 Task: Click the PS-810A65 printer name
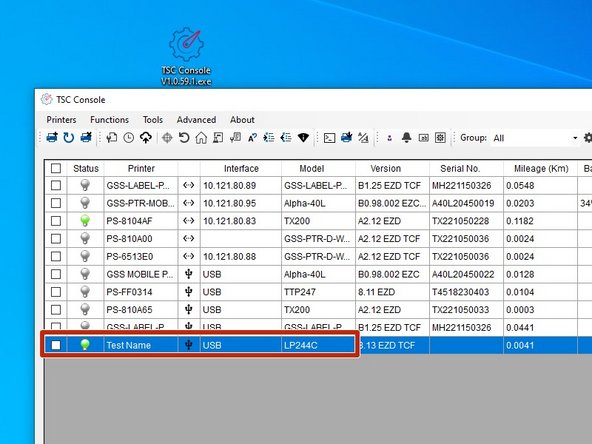(x=129, y=310)
